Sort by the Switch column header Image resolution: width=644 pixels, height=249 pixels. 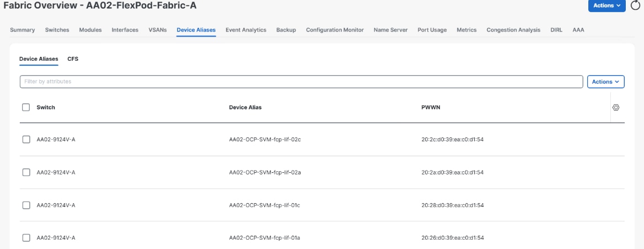46,108
